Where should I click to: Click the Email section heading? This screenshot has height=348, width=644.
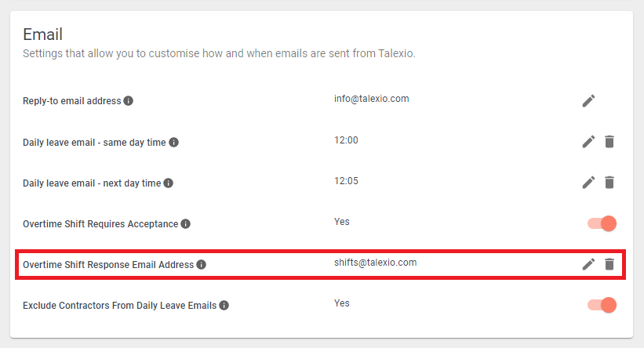point(42,34)
